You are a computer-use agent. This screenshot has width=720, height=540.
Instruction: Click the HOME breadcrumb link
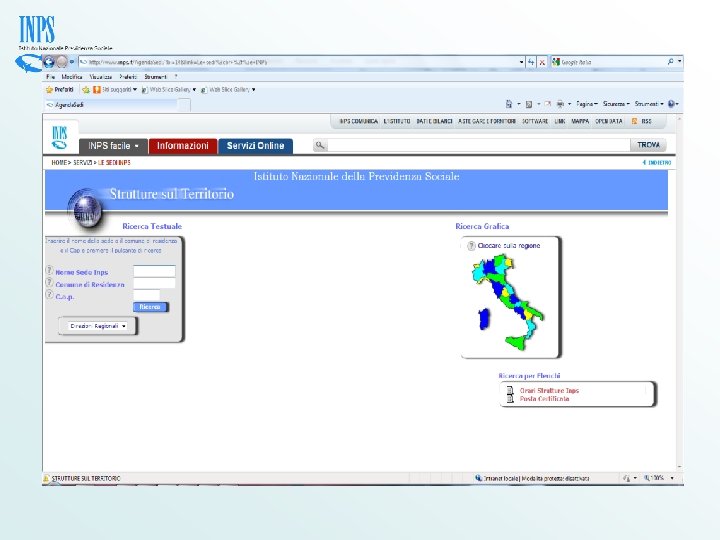pyautogui.click(x=59, y=163)
